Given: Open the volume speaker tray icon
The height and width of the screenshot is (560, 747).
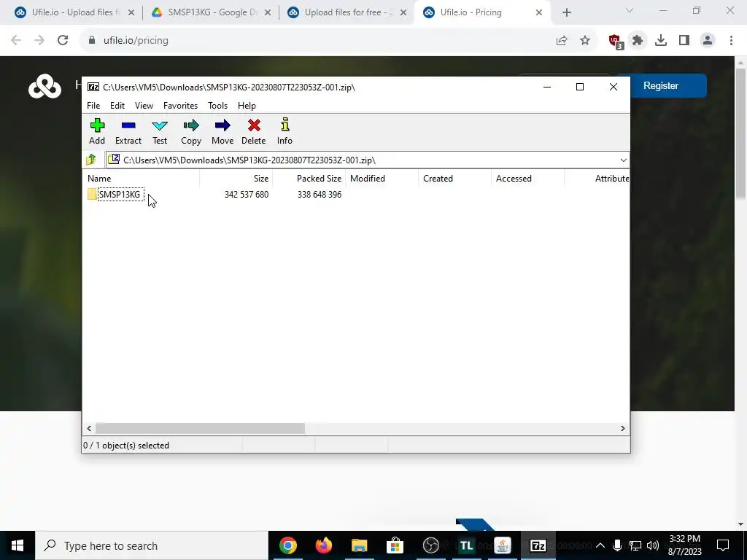Looking at the screenshot, I should click(653, 545).
